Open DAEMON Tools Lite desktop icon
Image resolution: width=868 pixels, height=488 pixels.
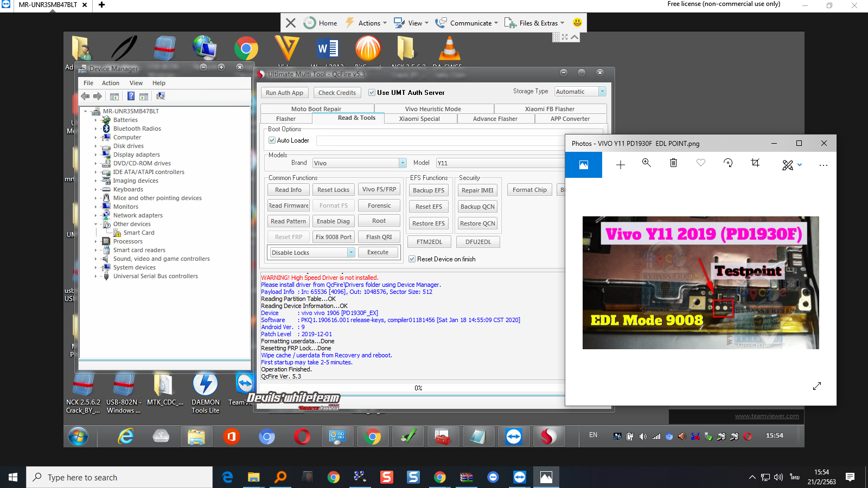click(x=206, y=393)
